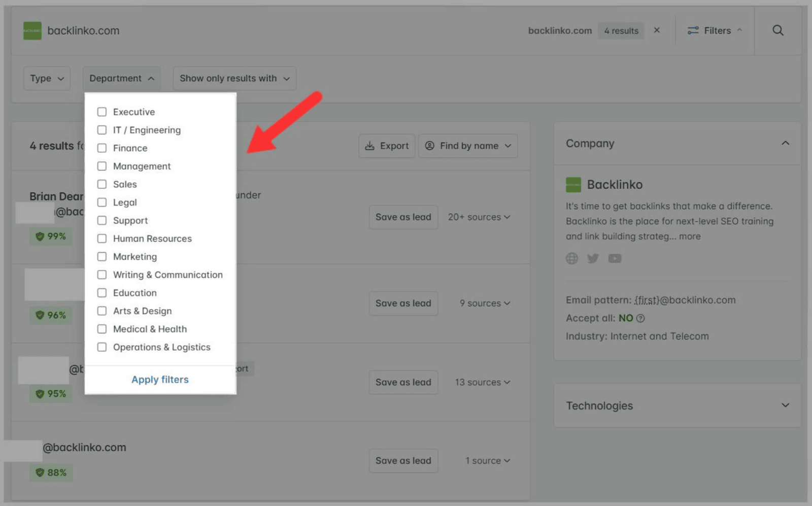Screen dimensions: 812x506
Task: Save the 95% email as lead
Action: pos(403,382)
